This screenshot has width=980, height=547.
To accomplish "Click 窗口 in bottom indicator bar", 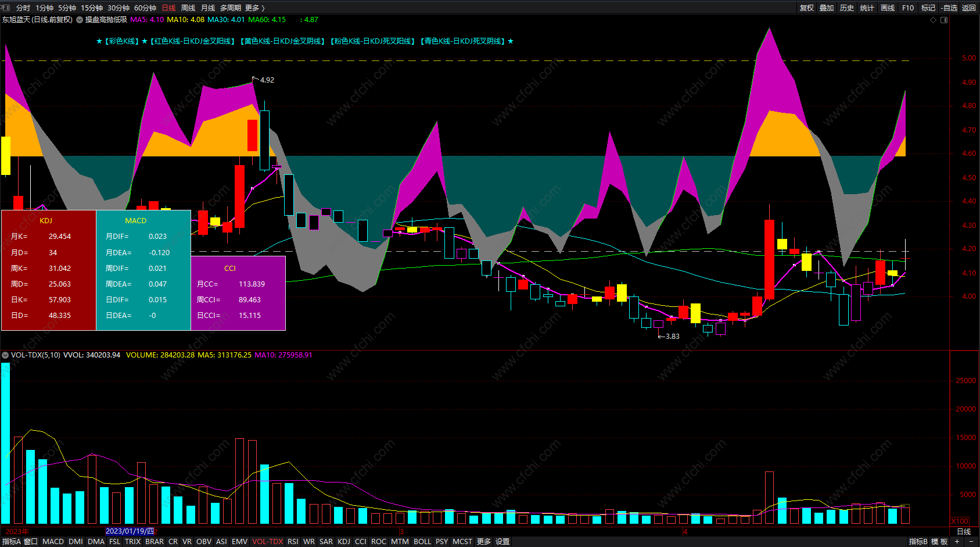I will (x=31, y=542).
